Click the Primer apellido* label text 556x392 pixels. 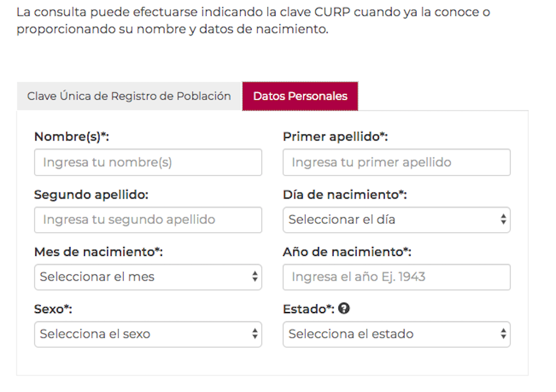point(335,137)
